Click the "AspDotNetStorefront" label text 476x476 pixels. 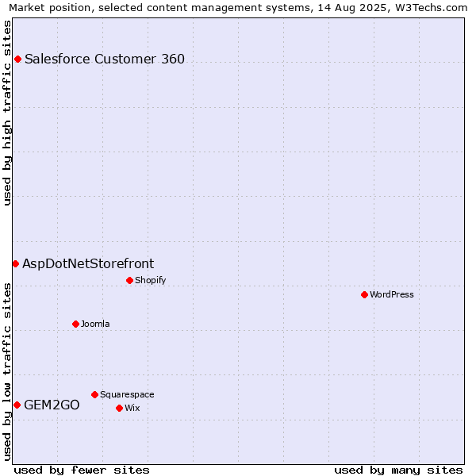88,264
